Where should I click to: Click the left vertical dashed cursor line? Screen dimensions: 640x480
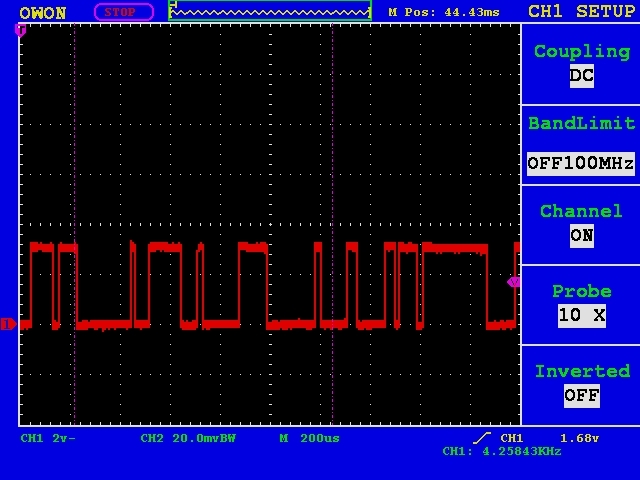coord(74,224)
